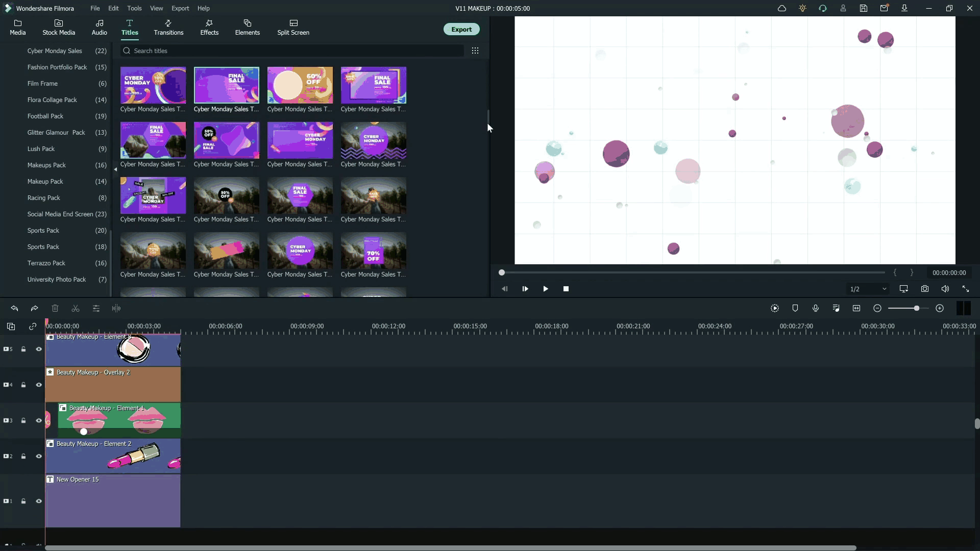The image size is (980, 551).
Task: Click the marker shield icon
Action: point(795,308)
